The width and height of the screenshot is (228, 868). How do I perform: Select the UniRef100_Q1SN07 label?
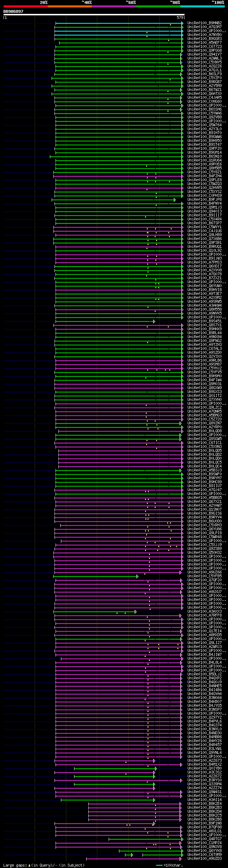(204, 510)
